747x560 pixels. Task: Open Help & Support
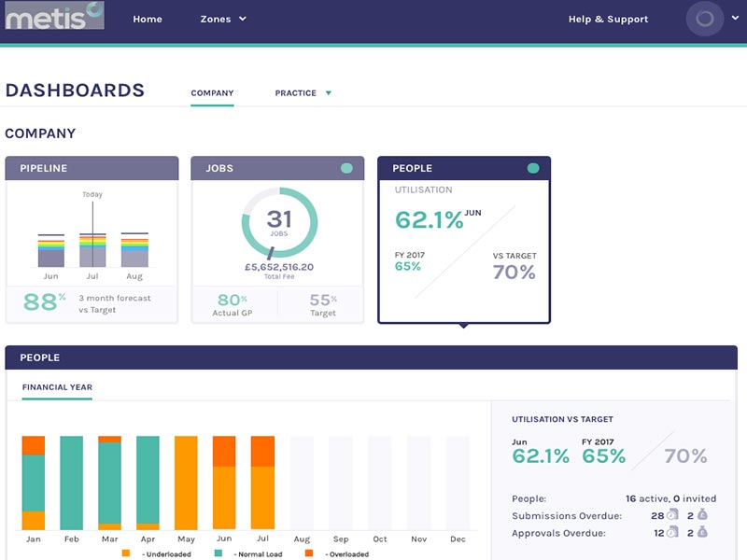coord(608,18)
